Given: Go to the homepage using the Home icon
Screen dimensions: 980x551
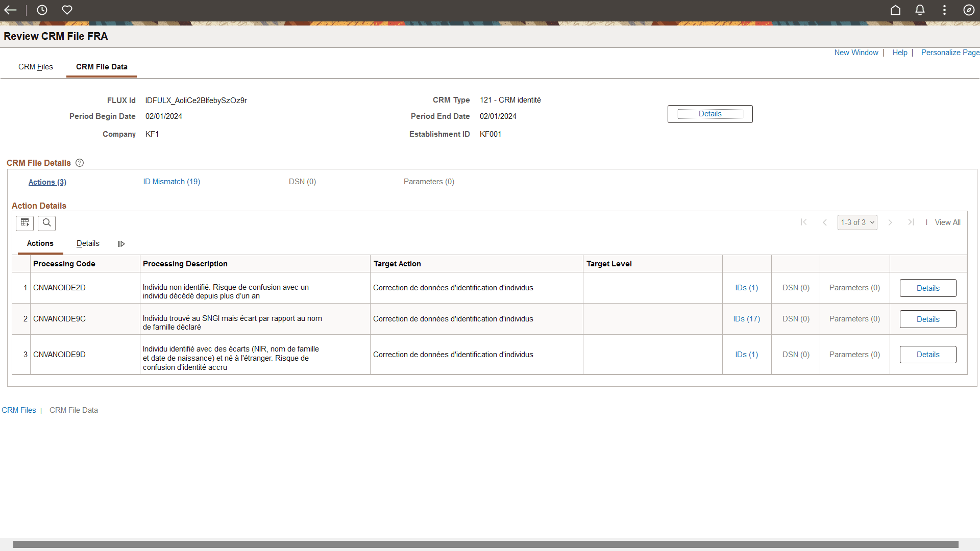Looking at the screenshot, I should point(895,10).
